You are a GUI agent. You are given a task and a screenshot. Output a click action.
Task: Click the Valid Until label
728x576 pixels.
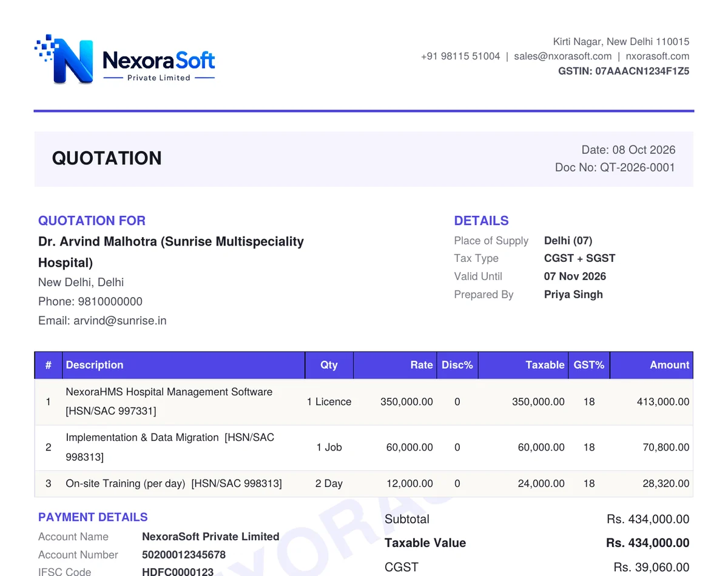tap(478, 276)
